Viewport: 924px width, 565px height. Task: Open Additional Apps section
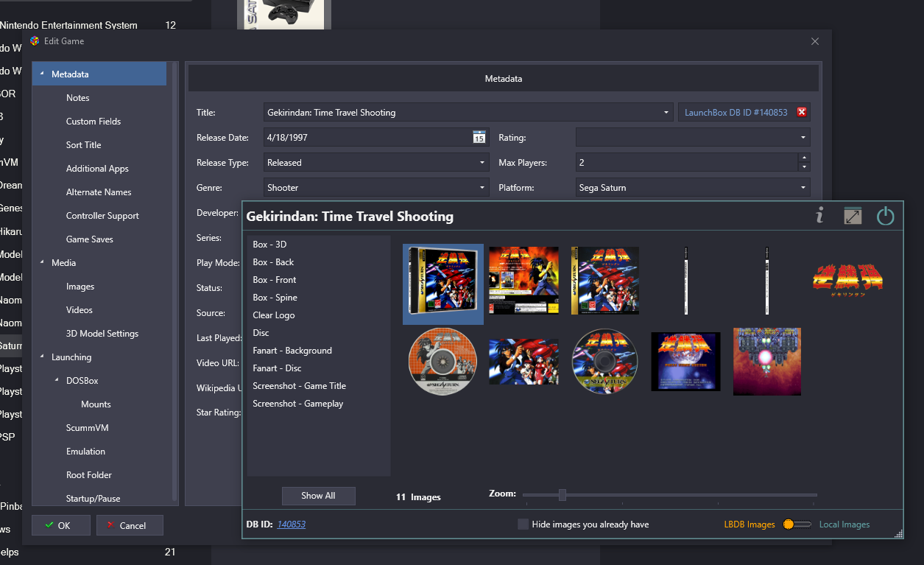click(97, 169)
